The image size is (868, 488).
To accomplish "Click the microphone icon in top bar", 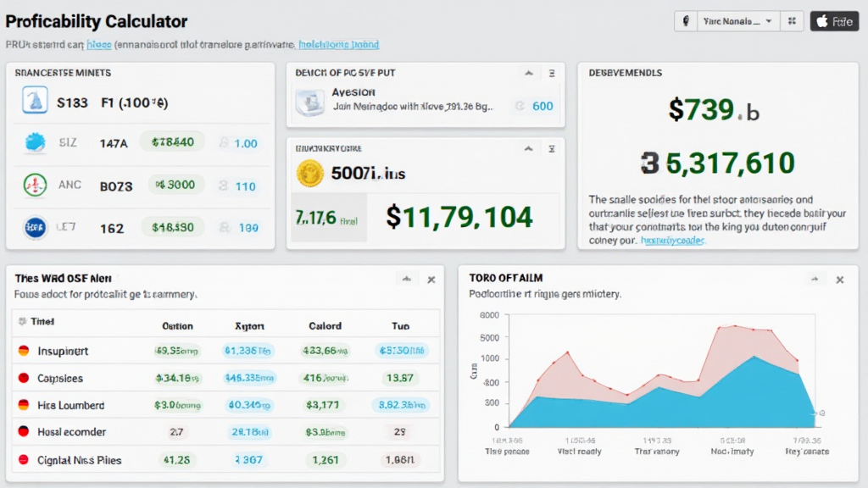I will [x=685, y=21].
